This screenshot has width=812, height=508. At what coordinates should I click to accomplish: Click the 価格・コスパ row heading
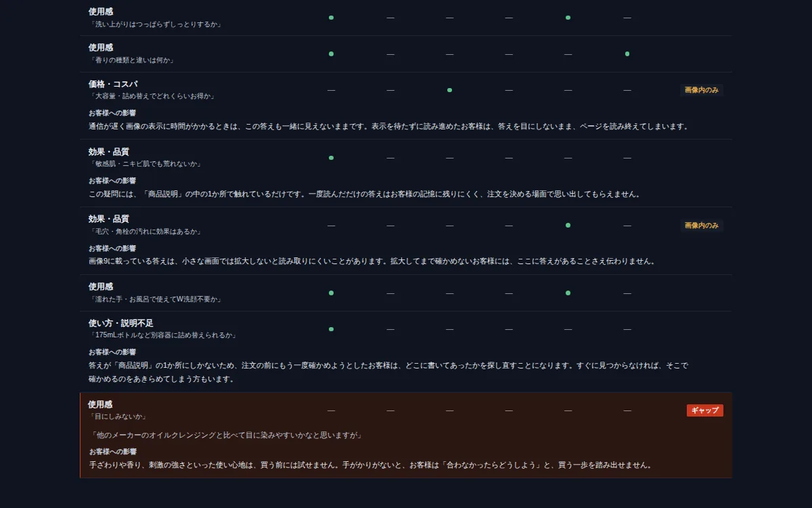click(113, 84)
